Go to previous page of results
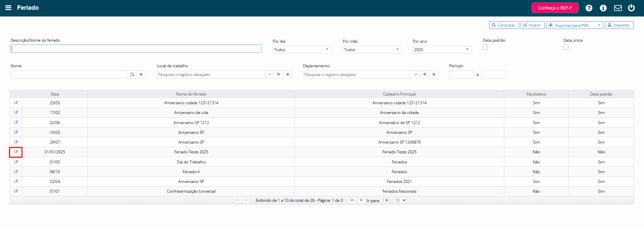644x227 pixels. tap(246, 200)
